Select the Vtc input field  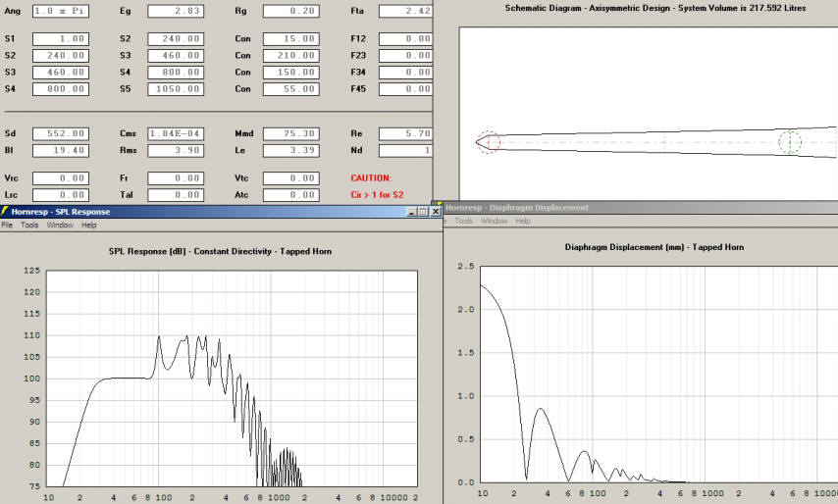(x=291, y=178)
